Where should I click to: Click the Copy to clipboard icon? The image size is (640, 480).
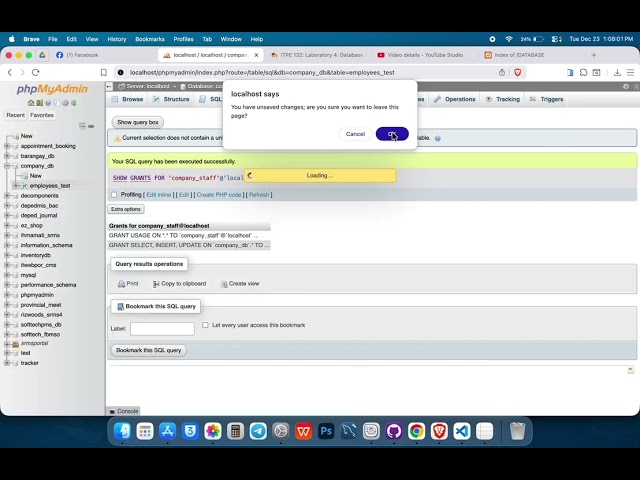(156, 284)
